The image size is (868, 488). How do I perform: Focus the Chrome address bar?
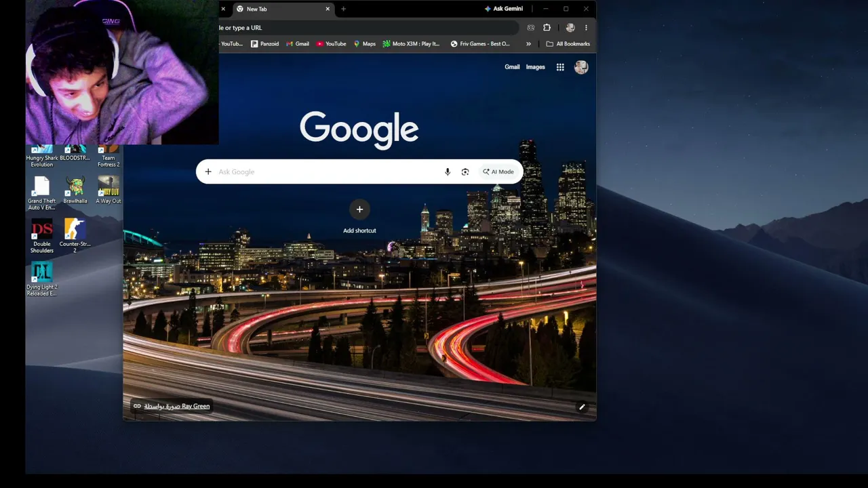click(368, 28)
